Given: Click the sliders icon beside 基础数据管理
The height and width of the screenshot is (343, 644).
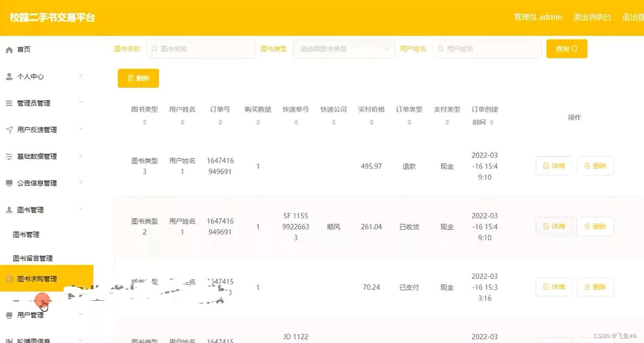Looking at the screenshot, I should pyautogui.click(x=9, y=156).
